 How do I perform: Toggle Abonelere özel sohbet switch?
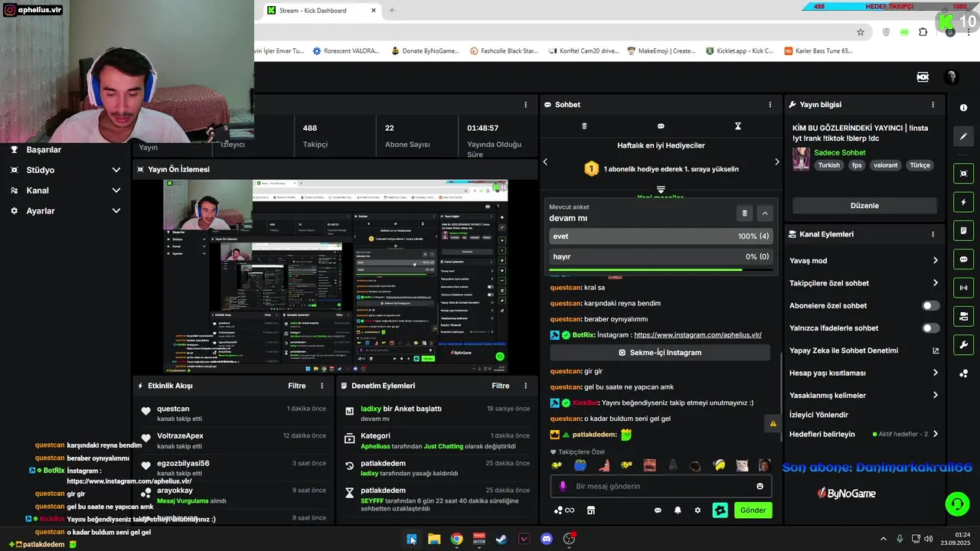coord(930,305)
